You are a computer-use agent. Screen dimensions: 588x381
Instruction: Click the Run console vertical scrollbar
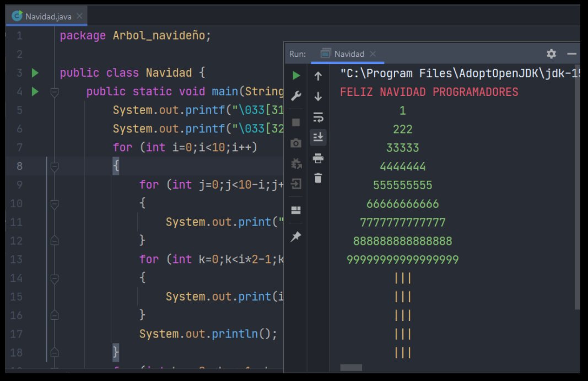point(577,187)
